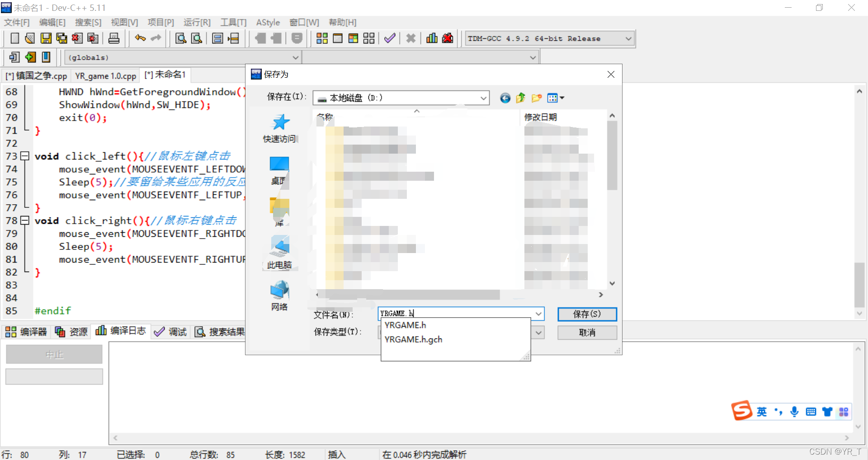Click the Rebuild All icon
Image resolution: width=868 pixels, height=460 pixels.
tap(369, 38)
